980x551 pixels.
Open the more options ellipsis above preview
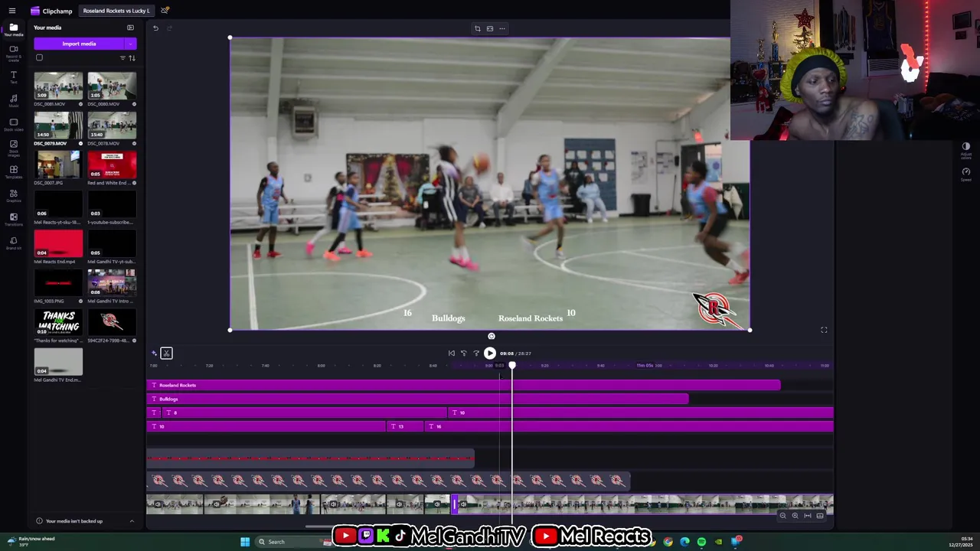pos(502,28)
